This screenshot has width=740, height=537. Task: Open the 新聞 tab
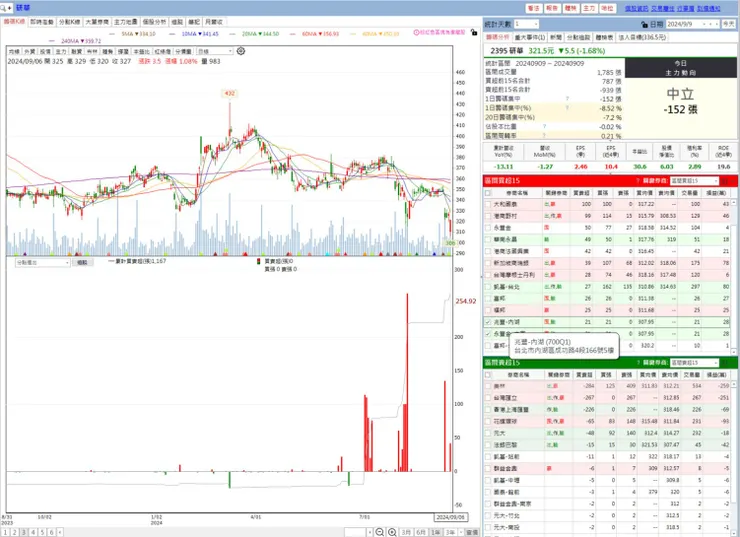coord(556,37)
